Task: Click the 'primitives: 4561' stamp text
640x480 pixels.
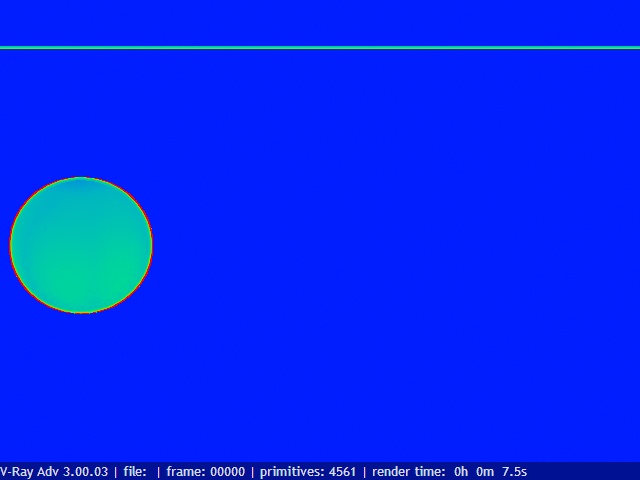Action: [x=308, y=472]
